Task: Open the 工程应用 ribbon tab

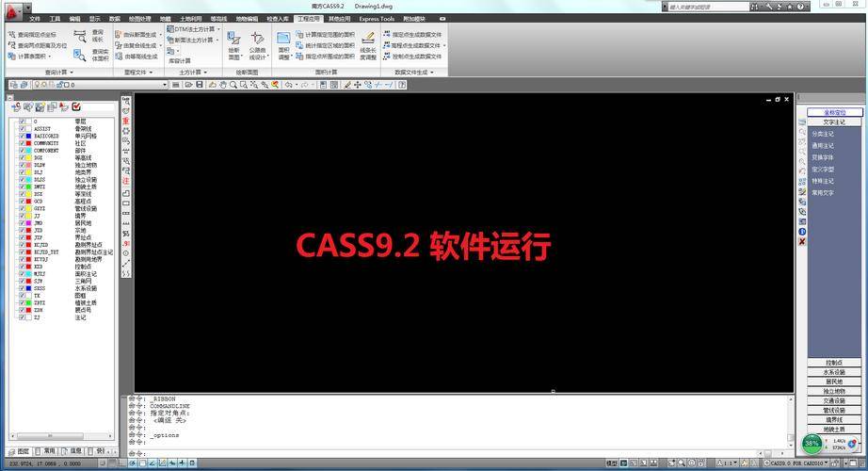Action: point(309,19)
